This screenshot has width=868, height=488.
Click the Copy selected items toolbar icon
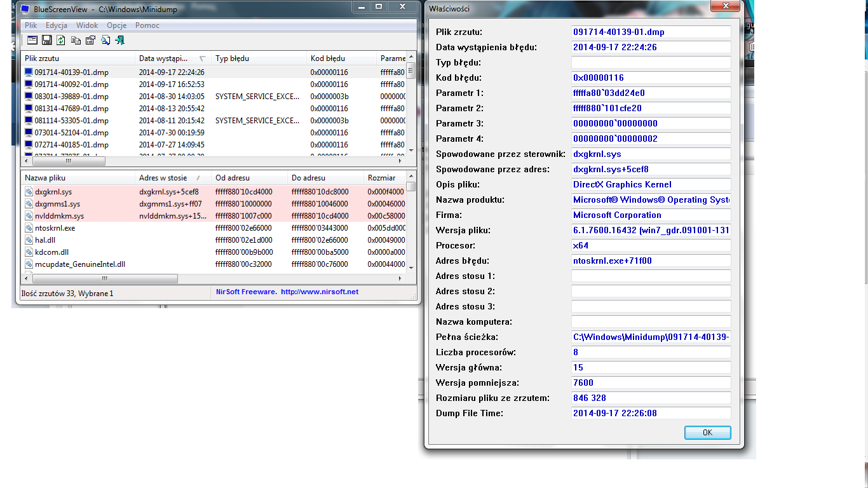coord(76,40)
